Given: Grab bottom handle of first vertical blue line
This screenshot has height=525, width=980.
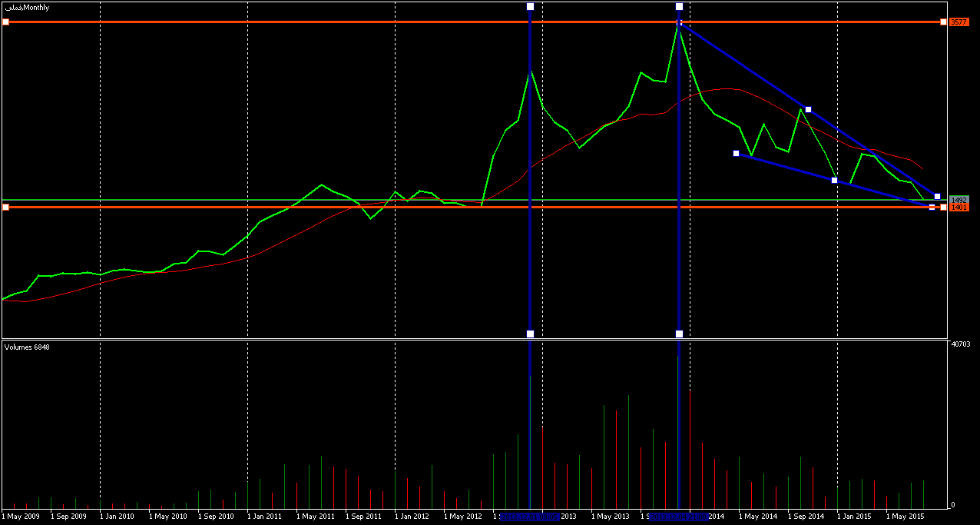Looking at the screenshot, I should click(x=530, y=334).
